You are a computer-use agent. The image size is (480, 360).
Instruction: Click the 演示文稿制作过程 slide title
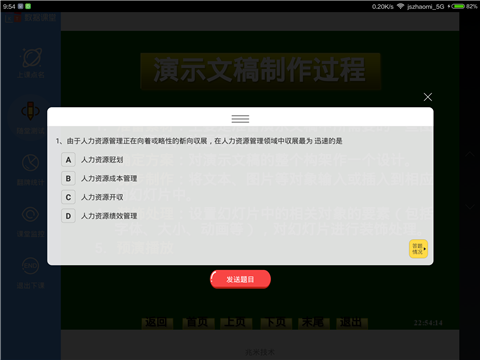[260, 71]
